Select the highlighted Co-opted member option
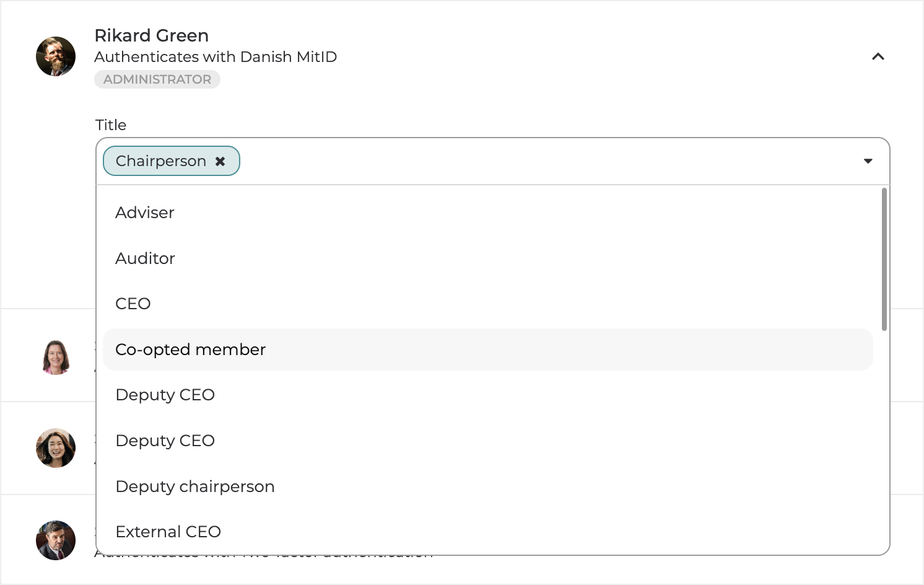The height and width of the screenshot is (585, 924). coord(191,350)
